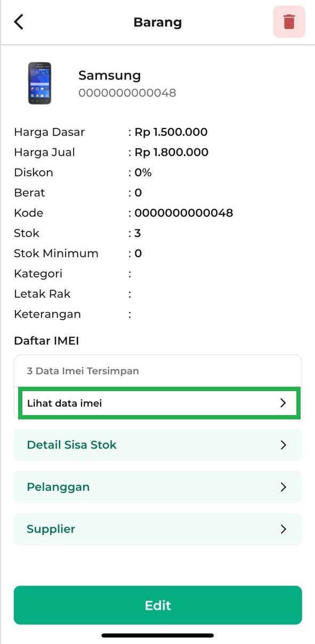Screen dimensions: 315x644
Task: Delete this item with the trash icon
Action: click(x=289, y=22)
